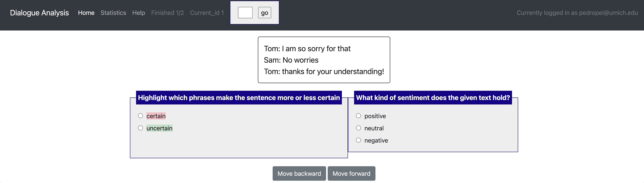
Task: Select the 'certain' radio button
Action: 141,116
